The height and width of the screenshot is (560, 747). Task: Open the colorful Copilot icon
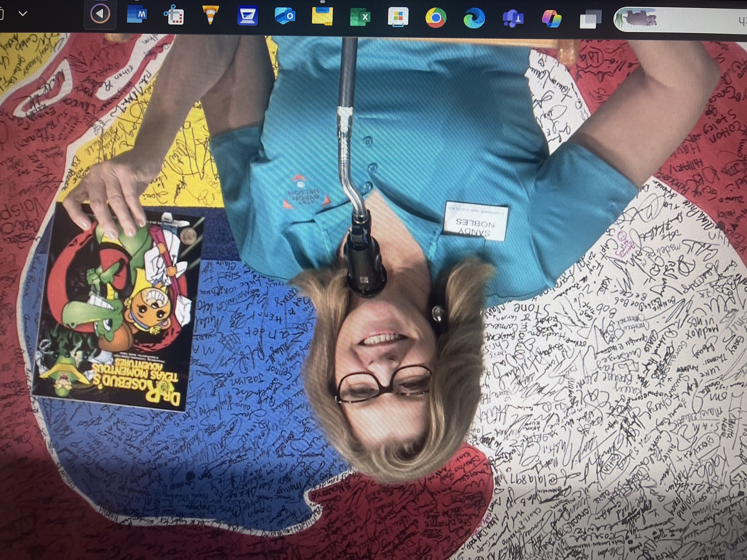pos(552,18)
